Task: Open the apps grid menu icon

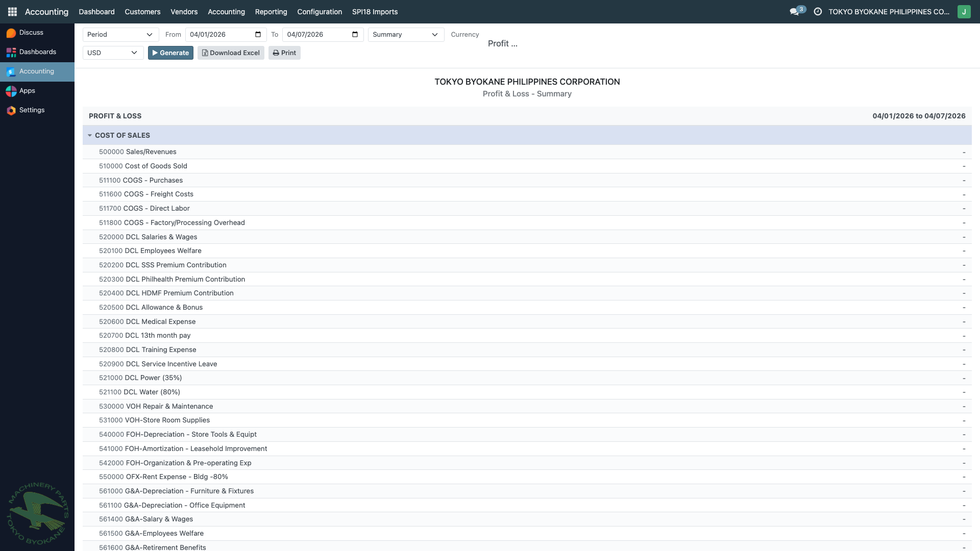Action: point(12,12)
